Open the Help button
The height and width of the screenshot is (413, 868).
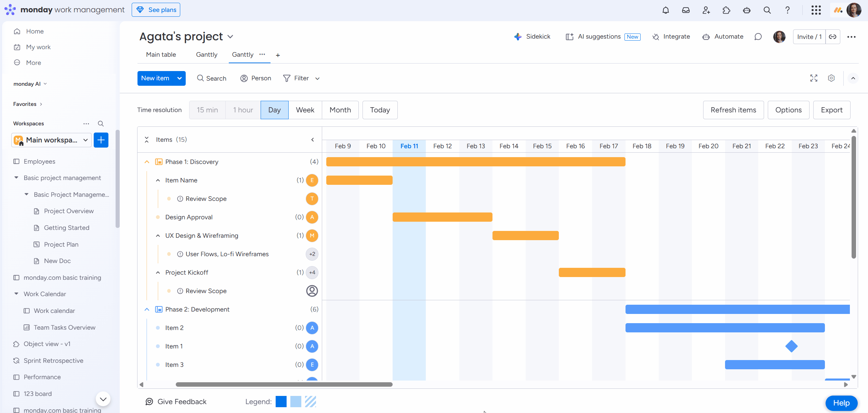click(841, 403)
